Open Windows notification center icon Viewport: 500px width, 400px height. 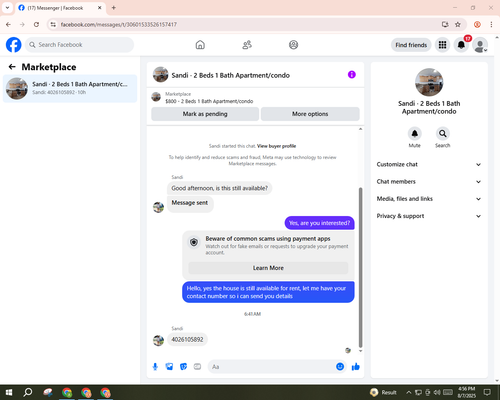pyautogui.click(x=487, y=392)
